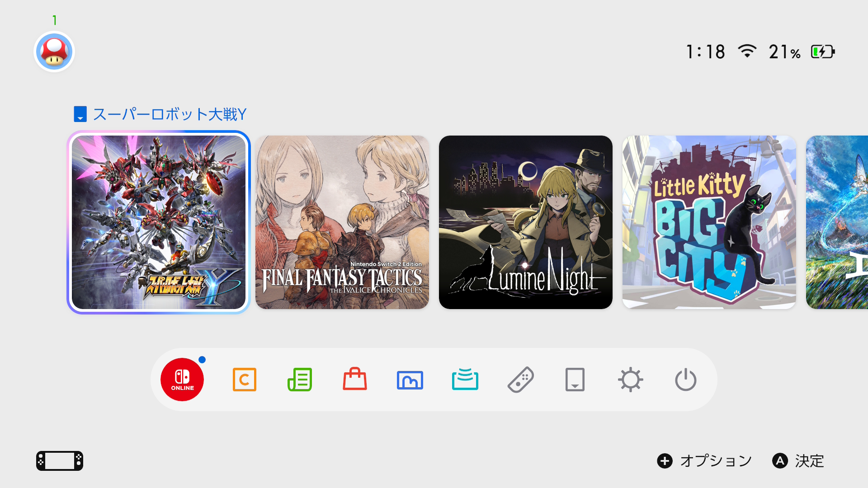Open the Controllers icon

520,380
